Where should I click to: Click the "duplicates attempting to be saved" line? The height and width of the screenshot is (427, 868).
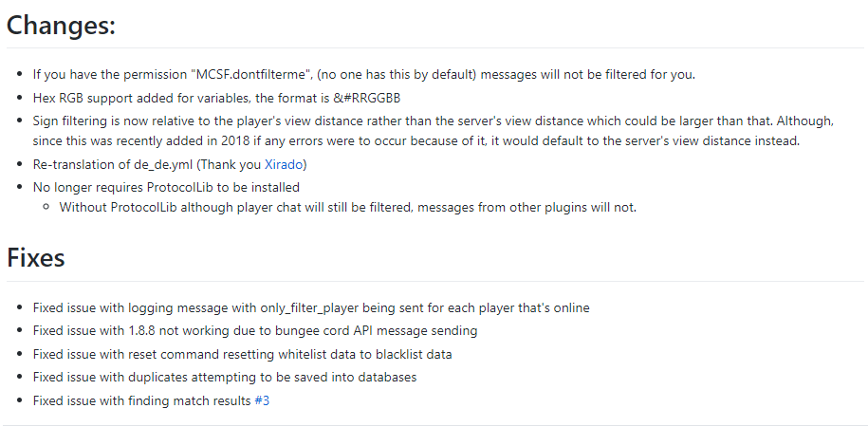228,378
